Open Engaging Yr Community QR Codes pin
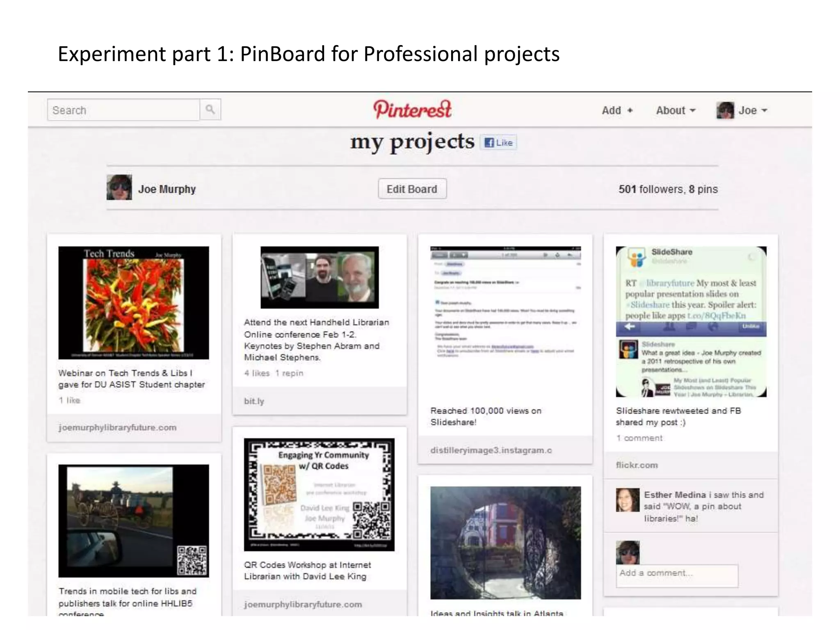This screenshot has height=630, width=840. click(x=319, y=495)
